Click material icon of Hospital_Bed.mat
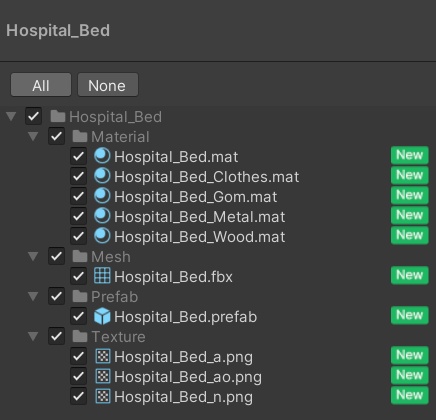 pyautogui.click(x=102, y=156)
